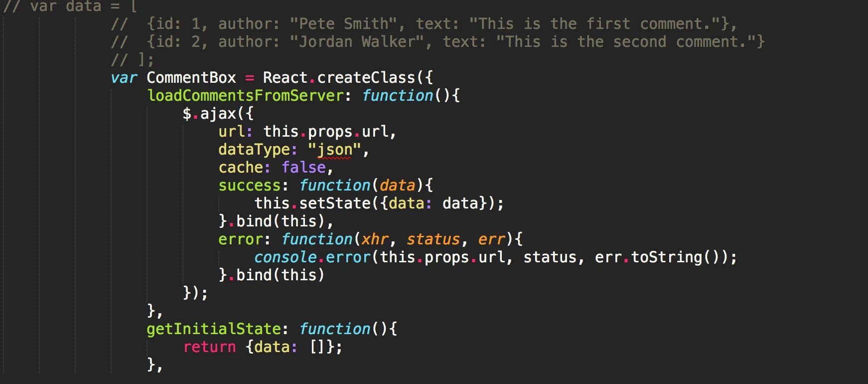Viewport: 868px width, 384px height.
Task: Click the status parameter in error function
Action: [x=433, y=239]
